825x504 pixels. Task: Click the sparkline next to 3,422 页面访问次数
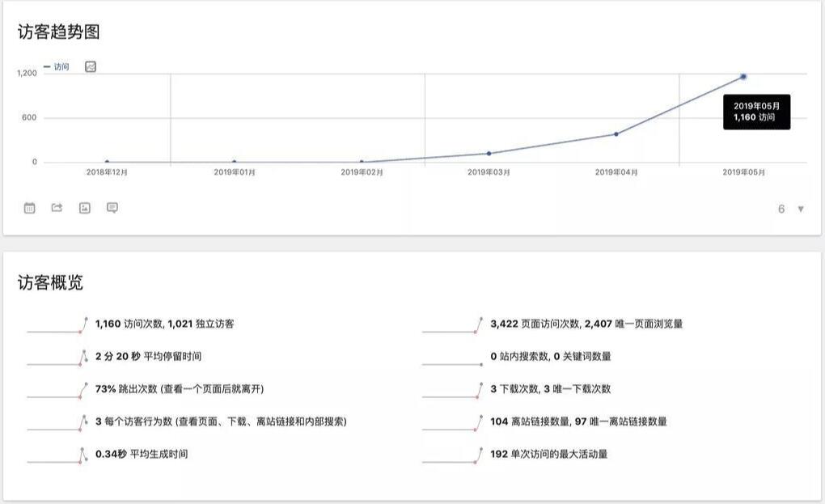(x=452, y=324)
